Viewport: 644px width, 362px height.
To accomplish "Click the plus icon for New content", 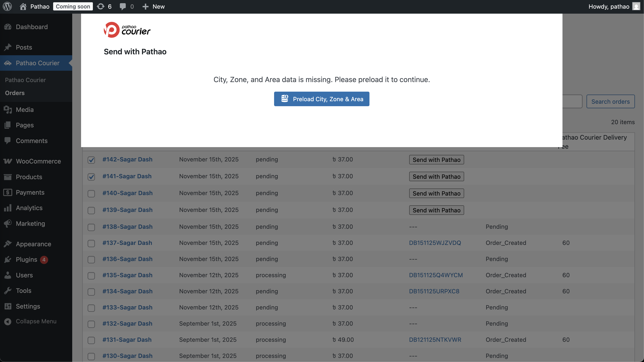I will pyautogui.click(x=145, y=7).
